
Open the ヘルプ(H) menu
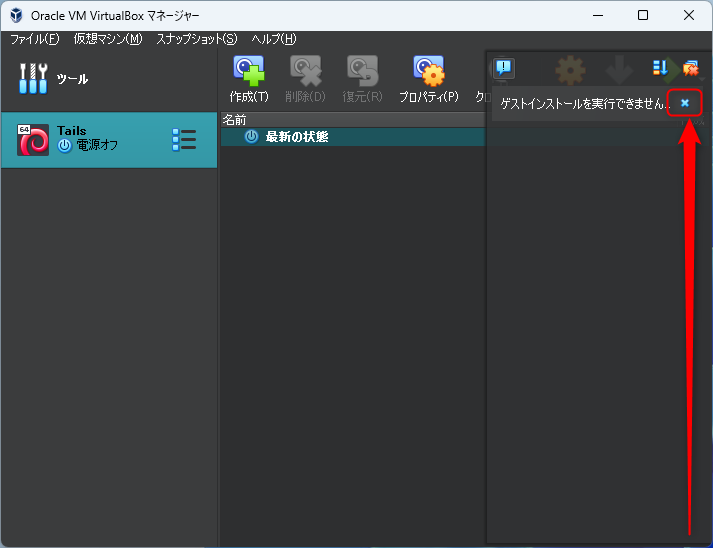[x=274, y=39]
